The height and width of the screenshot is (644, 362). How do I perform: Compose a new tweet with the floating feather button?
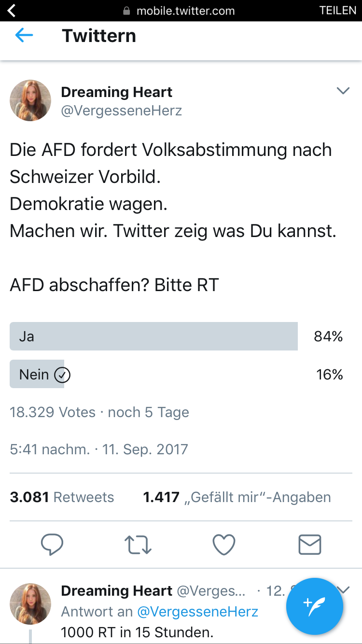tap(315, 606)
